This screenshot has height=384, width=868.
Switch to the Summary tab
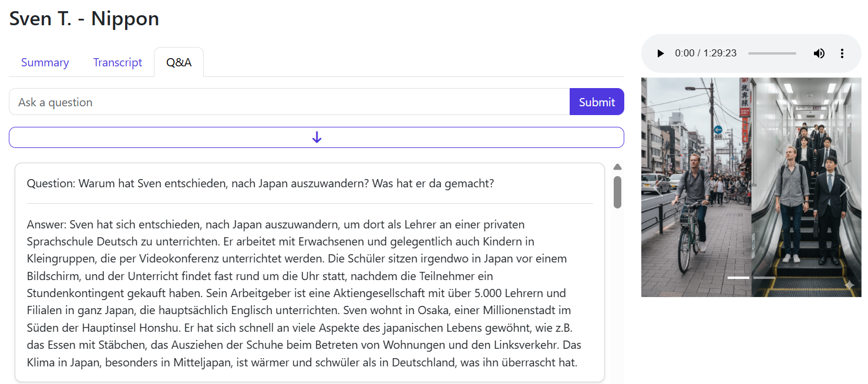tap(45, 62)
